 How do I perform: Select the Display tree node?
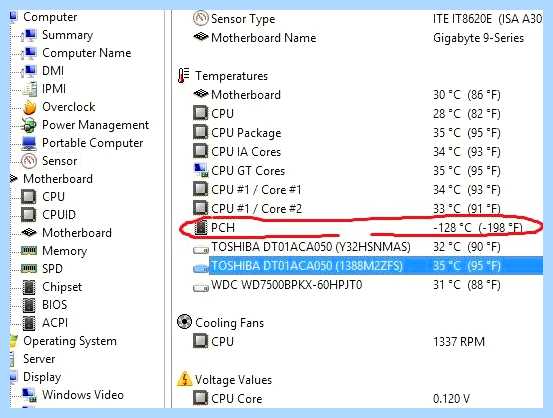click(x=42, y=377)
